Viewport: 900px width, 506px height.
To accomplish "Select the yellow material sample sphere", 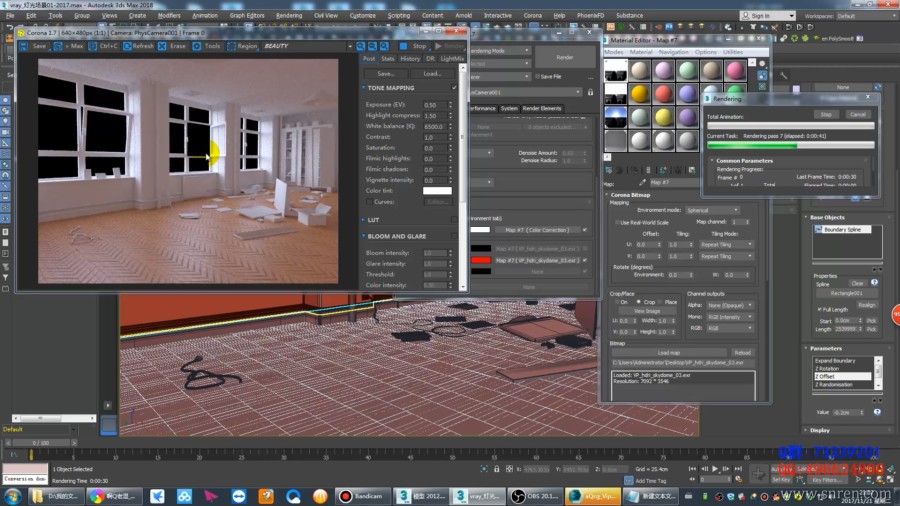I will point(664,116).
